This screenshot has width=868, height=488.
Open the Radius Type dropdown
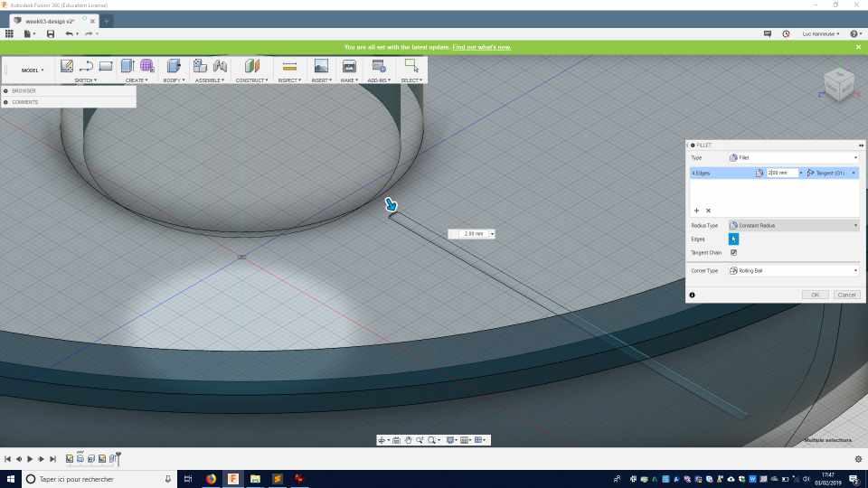(x=793, y=226)
